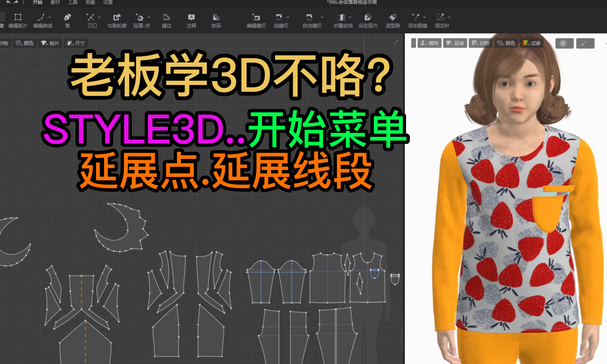
Task: Select the 设定层次 set layer tool
Action: (x=368, y=21)
